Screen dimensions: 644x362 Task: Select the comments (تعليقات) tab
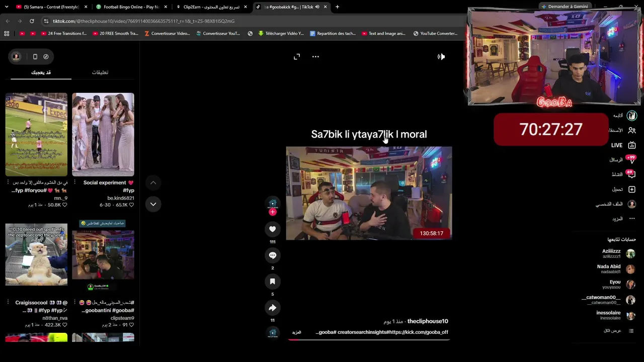[x=100, y=72]
